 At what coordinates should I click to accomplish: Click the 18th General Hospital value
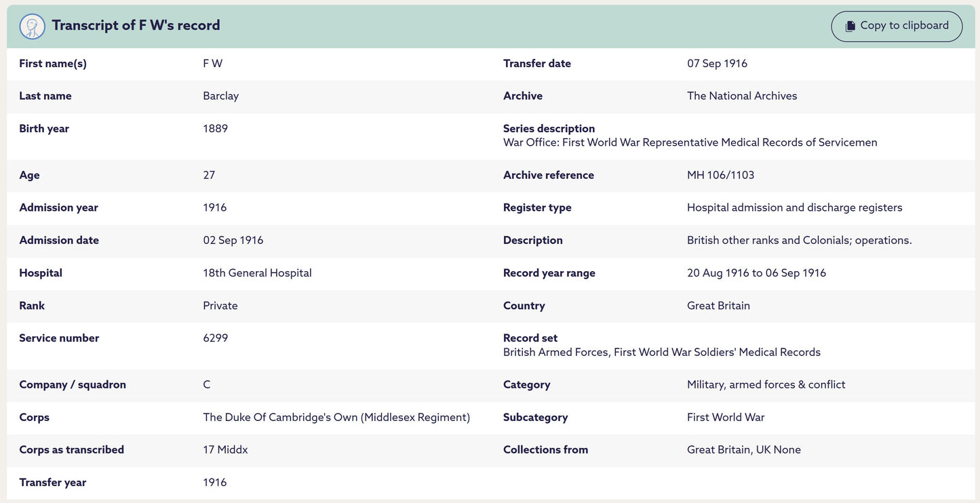click(257, 273)
